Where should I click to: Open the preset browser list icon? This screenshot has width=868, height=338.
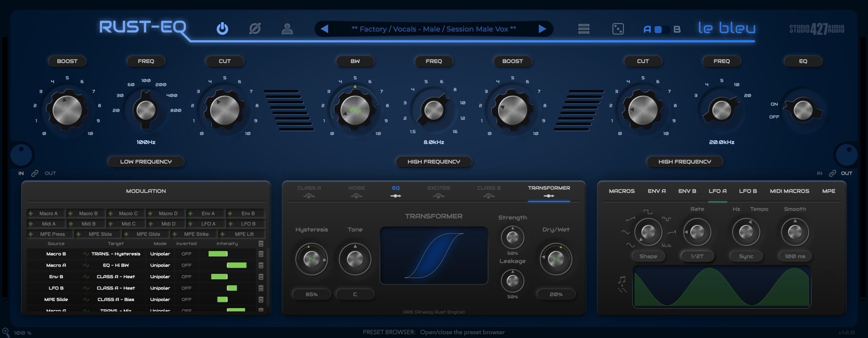click(x=584, y=29)
